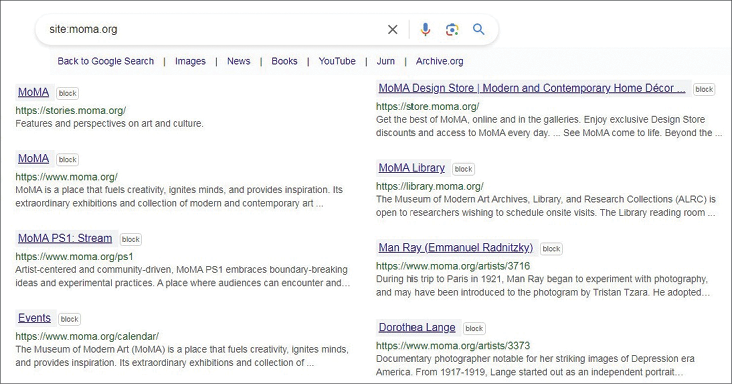Block the www.moma.org MoMA result
The height and width of the screenshot is (384, 732).
click(68, 160)
